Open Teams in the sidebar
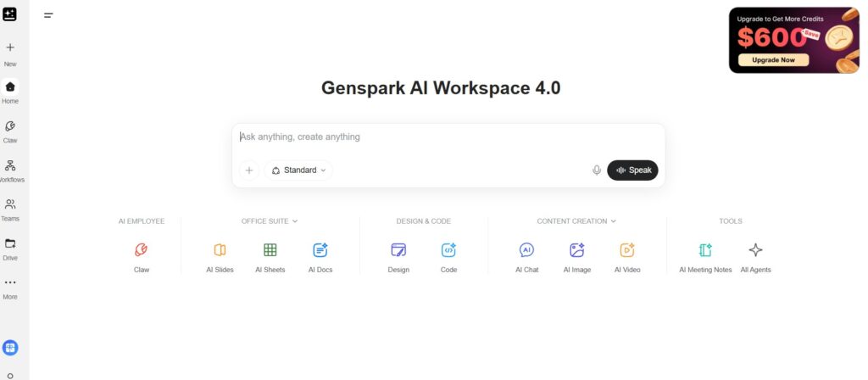Image resolution: width=868 pixels, height=380 pixels. tap(10, 210)
